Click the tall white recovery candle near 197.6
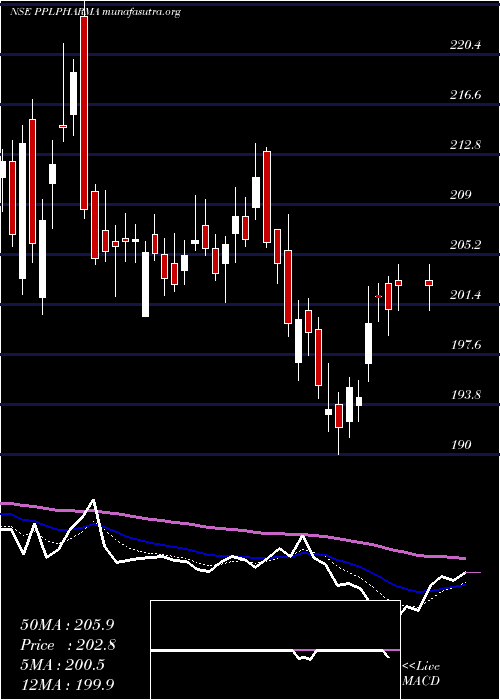The height and width of the screenshot is (700, 500). coord(368,343)
